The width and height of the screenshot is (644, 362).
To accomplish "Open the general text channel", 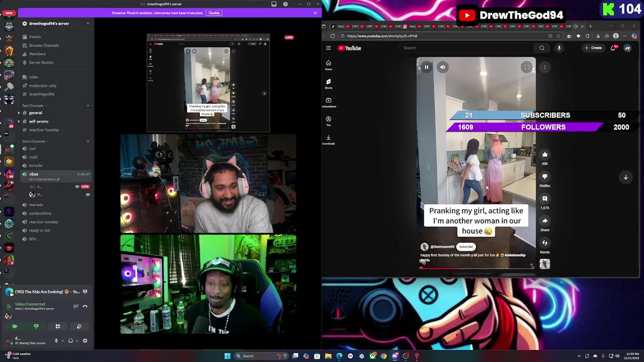I will (35, 113).
